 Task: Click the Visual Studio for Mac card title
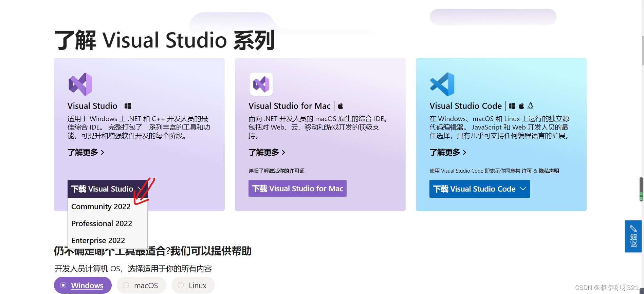click(x=289, y=106)
